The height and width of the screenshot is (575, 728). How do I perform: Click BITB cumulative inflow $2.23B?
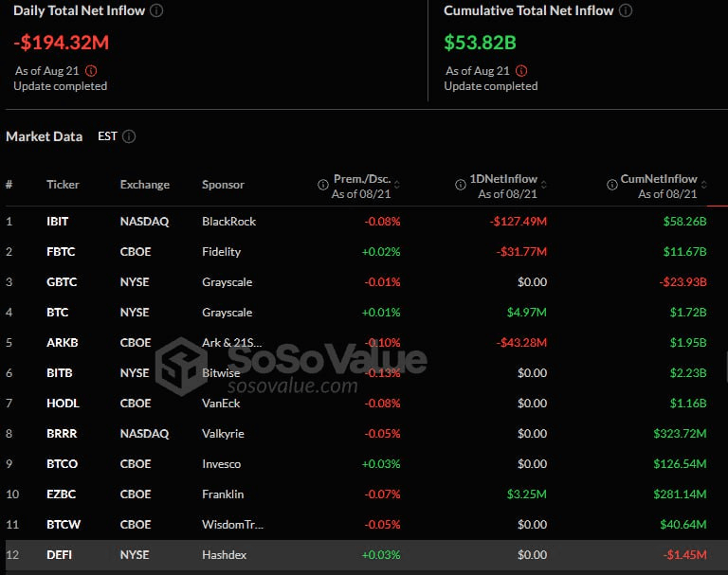(x=688, y=373)
